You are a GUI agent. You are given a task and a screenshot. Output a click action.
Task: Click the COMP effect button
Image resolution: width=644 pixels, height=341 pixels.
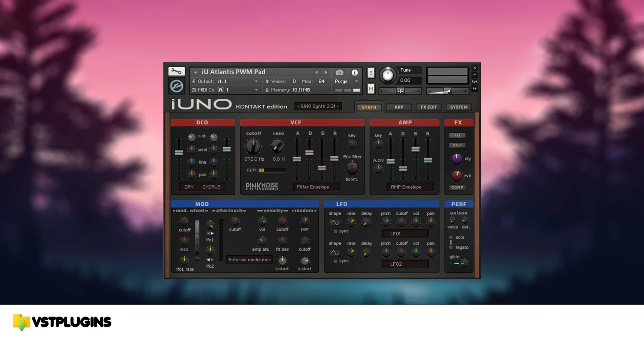coord(457,187)
